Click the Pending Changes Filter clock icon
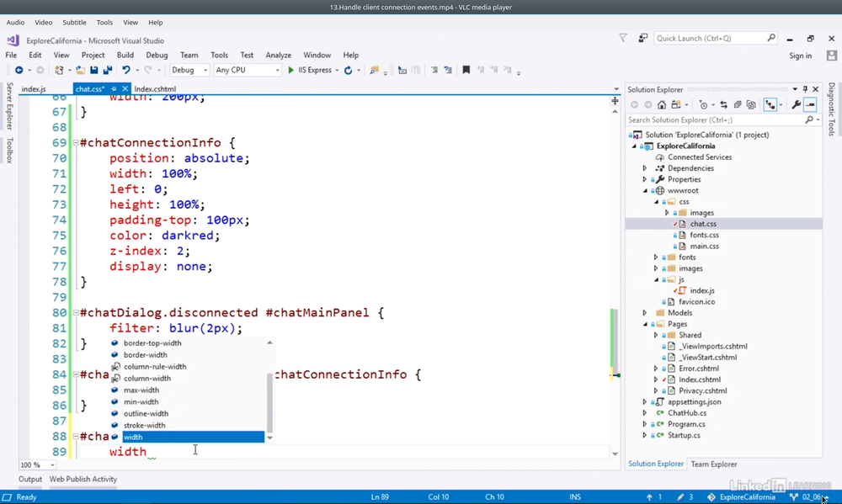Image resolution: width=842 pixels, height=504 pixels. pyautogui.click(x=703, y=104)
